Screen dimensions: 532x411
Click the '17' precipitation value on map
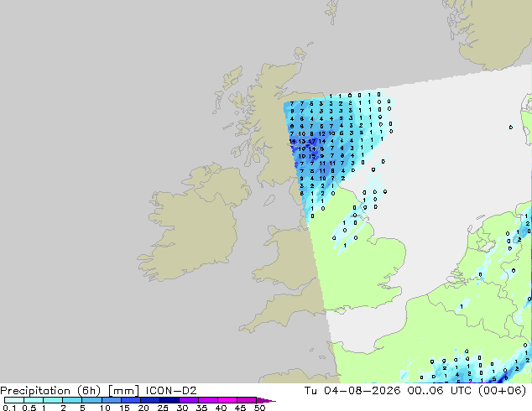coord(312,142)
